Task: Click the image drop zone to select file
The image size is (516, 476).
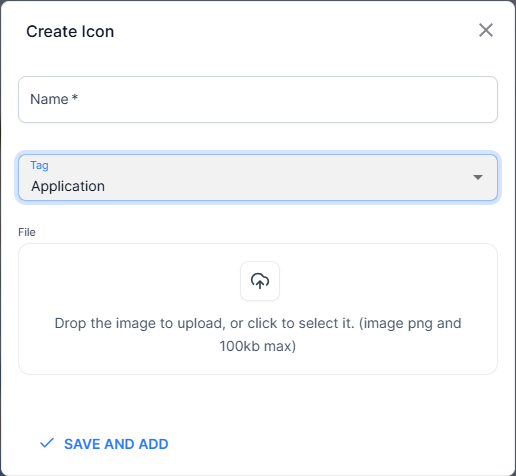Action: 258,309
